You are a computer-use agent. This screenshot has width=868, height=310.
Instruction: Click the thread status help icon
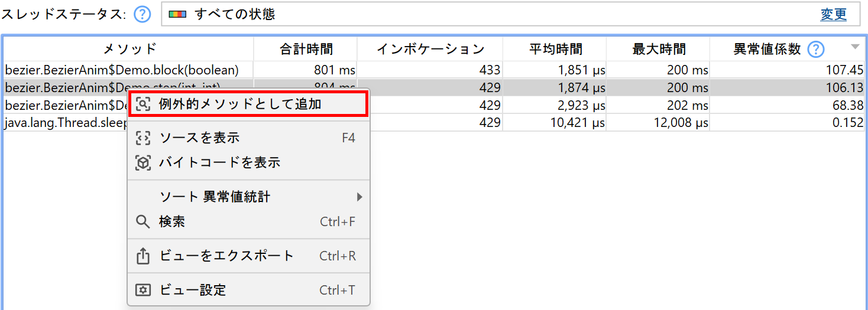(142, 14)
